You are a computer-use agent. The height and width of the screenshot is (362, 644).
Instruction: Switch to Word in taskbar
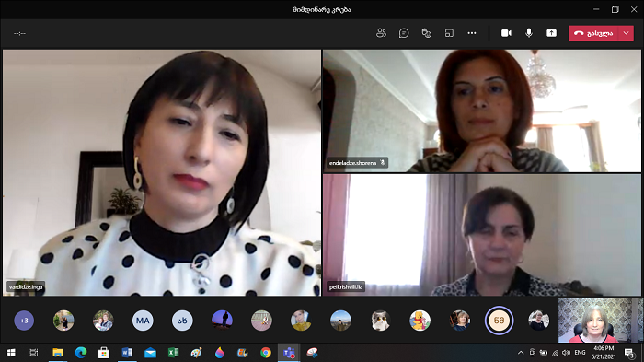127,353
